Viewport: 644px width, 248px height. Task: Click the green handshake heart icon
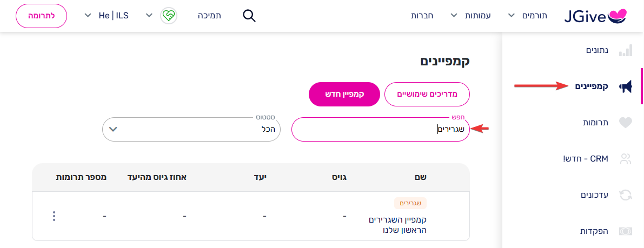(x=168, y=16)
